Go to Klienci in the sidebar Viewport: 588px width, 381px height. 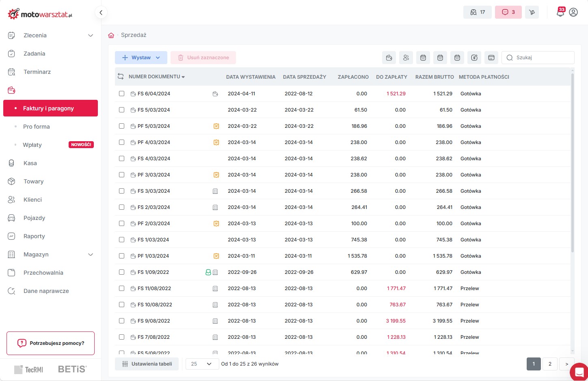[x=32, y=200]
